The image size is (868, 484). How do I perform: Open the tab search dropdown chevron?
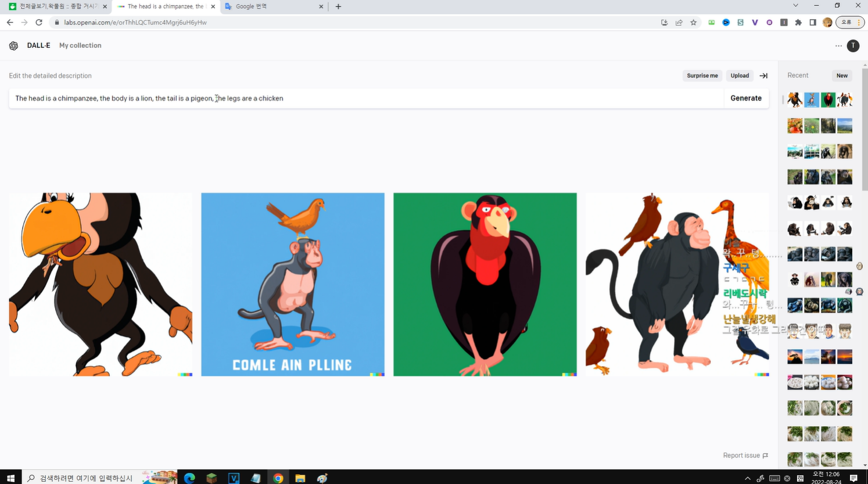[x=795, y=6]
